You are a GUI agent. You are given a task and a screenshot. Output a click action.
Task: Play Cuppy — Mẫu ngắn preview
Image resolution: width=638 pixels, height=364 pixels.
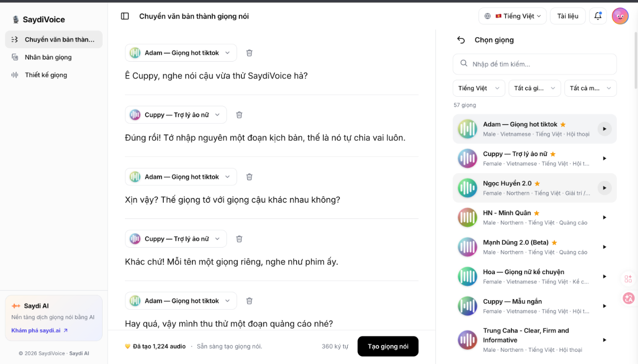[x=604, y=306]
